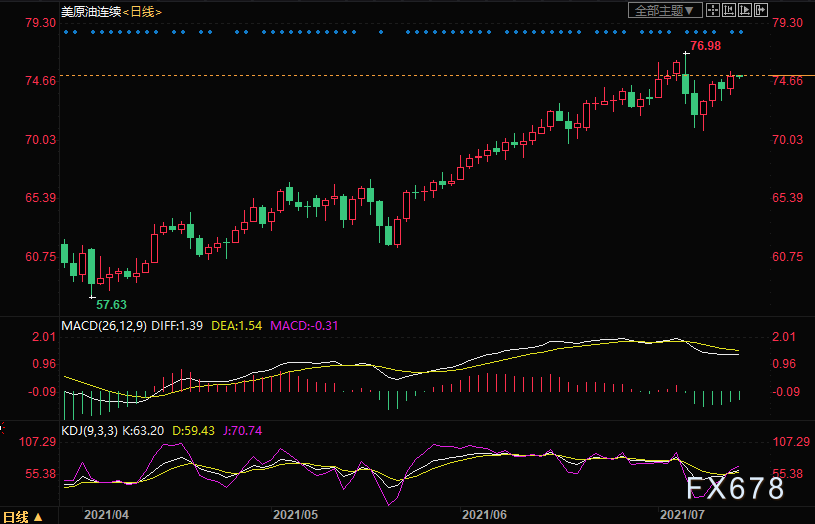Image resolution: width=815 pixels, height=524 pixels.
Task: Click the 2021/04 date on time axis
Action: [107, 514]
